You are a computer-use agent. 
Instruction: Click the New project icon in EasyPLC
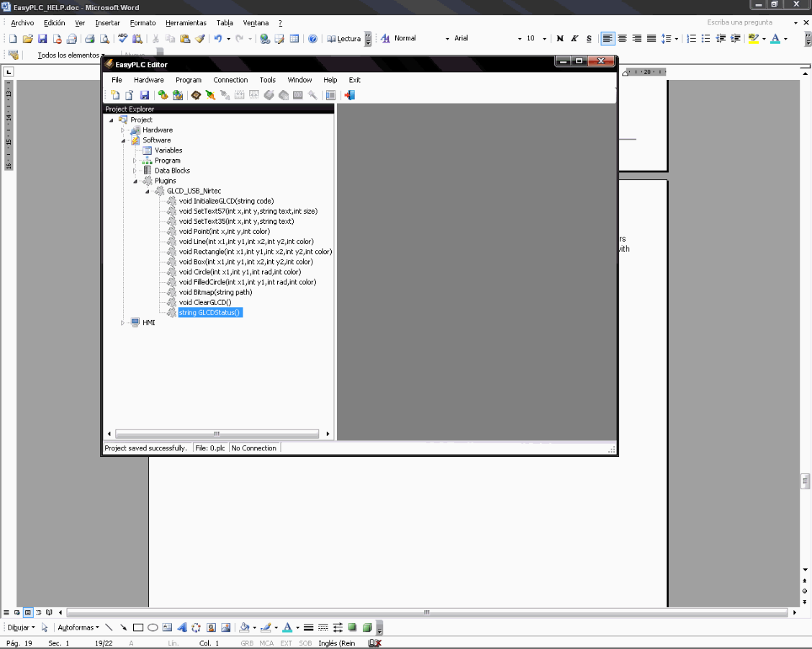[x=115, y=95]
